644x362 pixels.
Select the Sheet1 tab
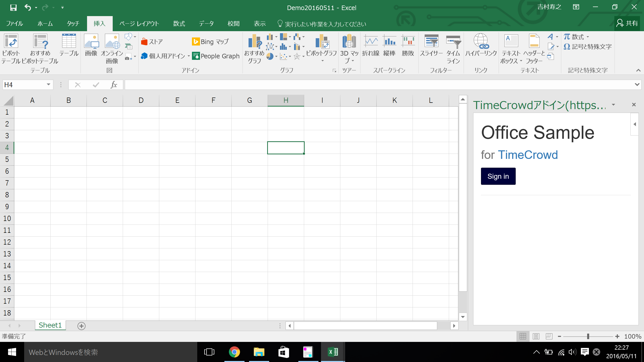coord(50,325)
